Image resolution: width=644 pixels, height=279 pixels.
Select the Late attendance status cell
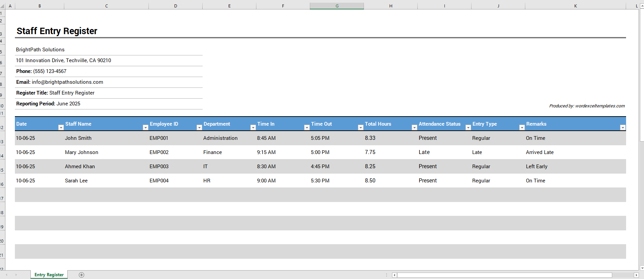click(x=444, y=152)
